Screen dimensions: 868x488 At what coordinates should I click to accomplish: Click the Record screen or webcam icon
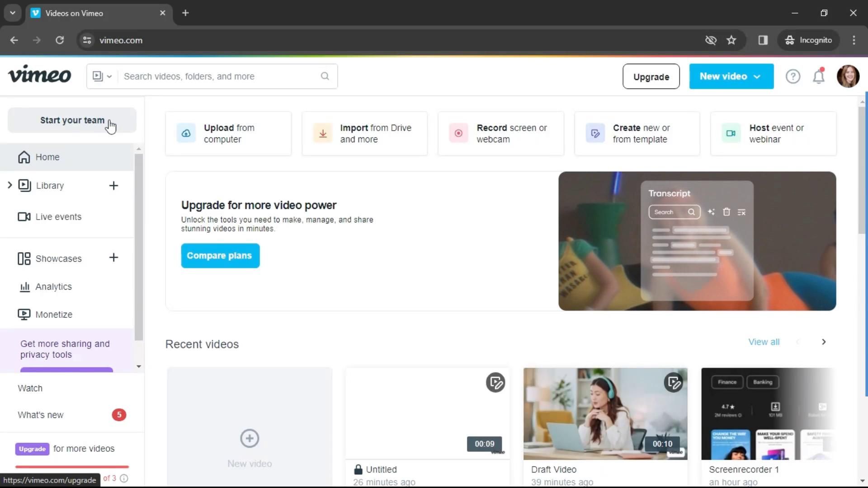458,133
